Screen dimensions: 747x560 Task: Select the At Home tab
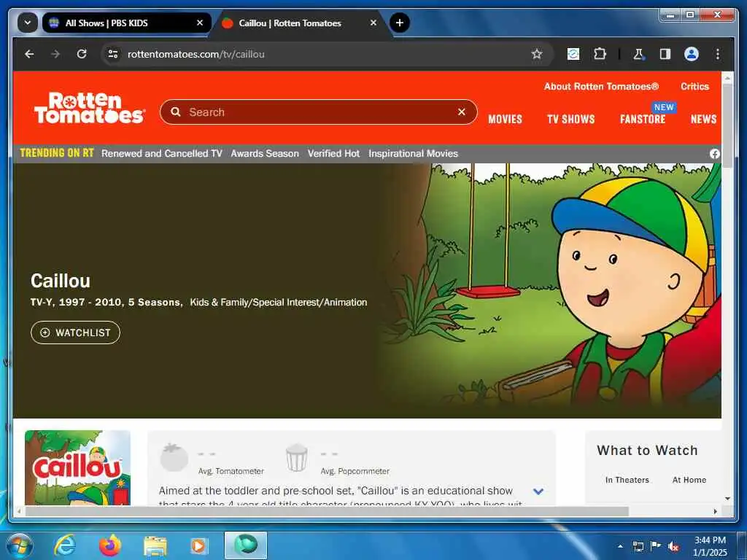689,480
